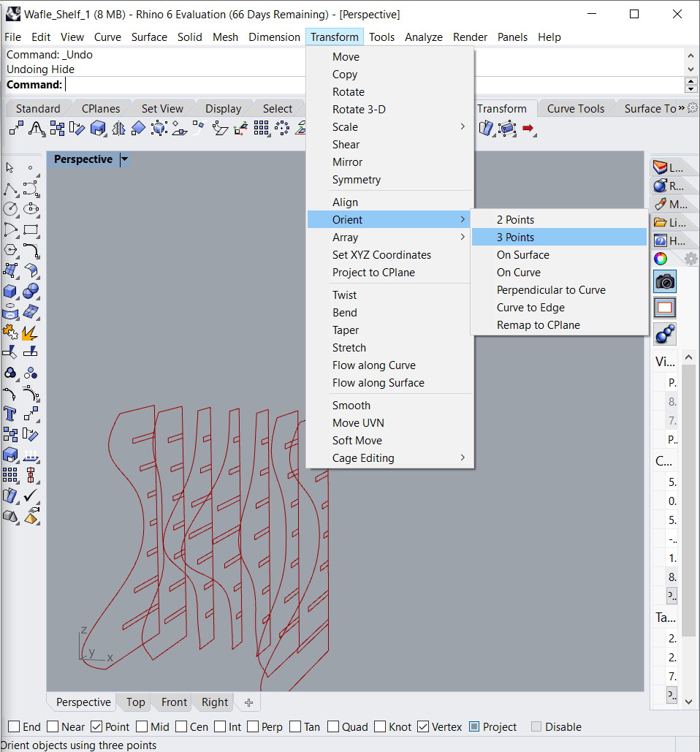
Task: Select the Explode tool icon
Action: pos(30,333)
